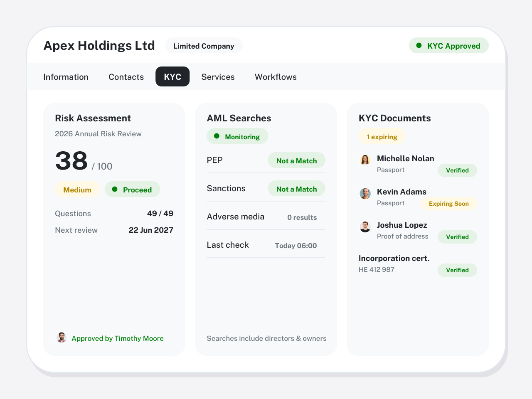
Task: Click the PEP Not a Match badge
Action: (x=296, y=160)
